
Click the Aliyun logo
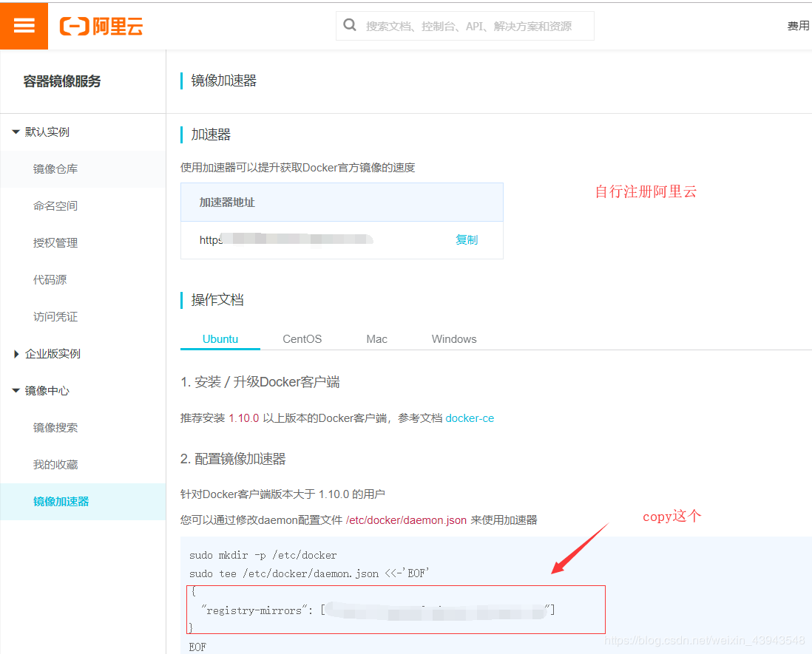(x=101, y=26)
